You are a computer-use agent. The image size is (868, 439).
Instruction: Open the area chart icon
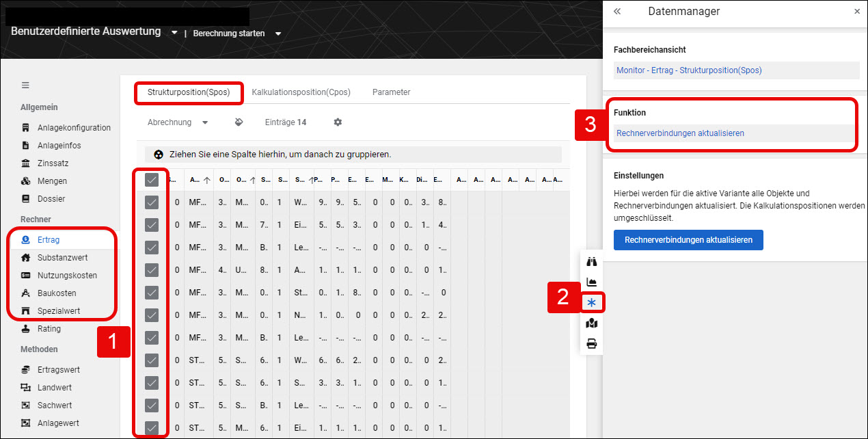click(x=592, y=282)
